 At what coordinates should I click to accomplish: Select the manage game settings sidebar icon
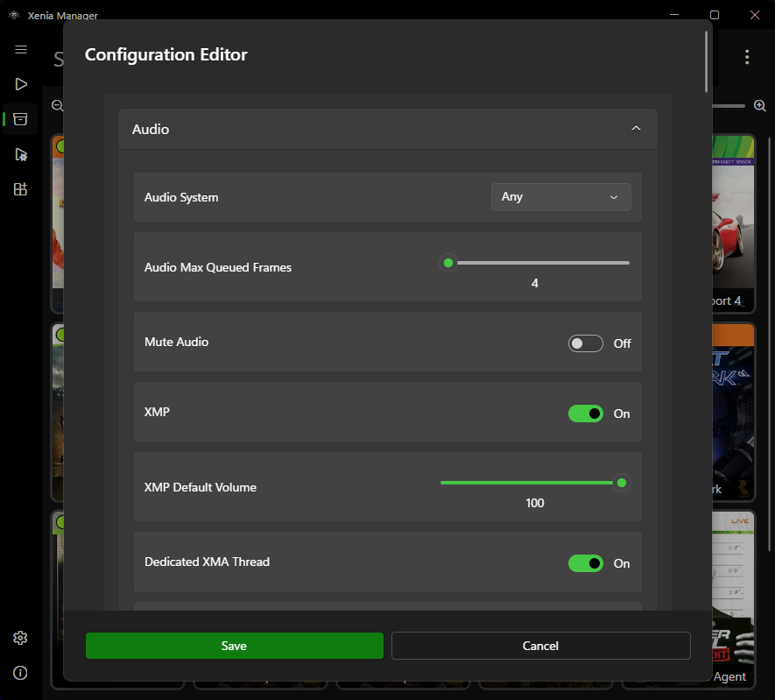20,154
